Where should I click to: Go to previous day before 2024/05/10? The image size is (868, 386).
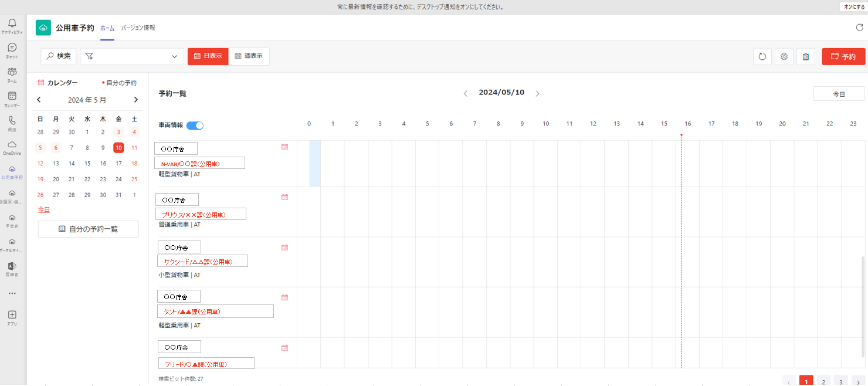point(466,93)
